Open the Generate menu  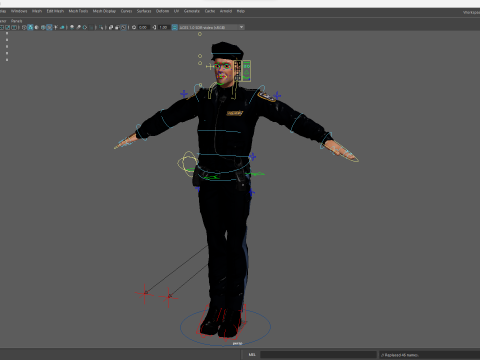click(192, 11)
